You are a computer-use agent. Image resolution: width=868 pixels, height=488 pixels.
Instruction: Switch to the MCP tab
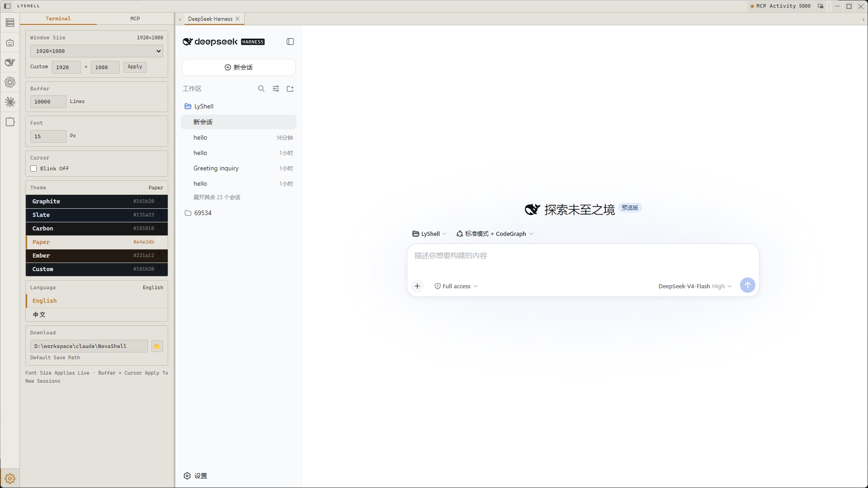pyautogui.click(x=135, y=19)
